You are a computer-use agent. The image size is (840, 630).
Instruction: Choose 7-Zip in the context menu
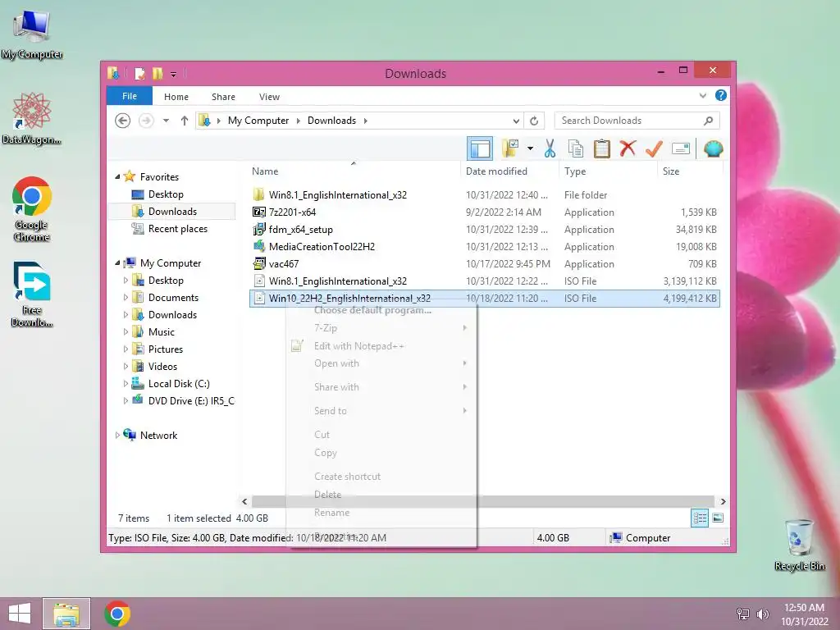381,328
